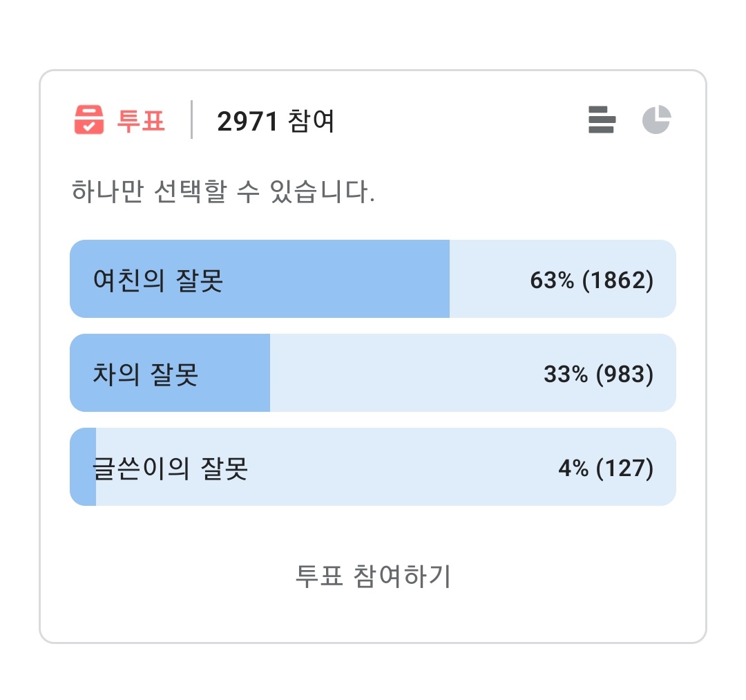Image resolution: width=746 pixels, height=700 pixels.
Task: Switch to pie chart results view
Action: (x=656, y=120)
